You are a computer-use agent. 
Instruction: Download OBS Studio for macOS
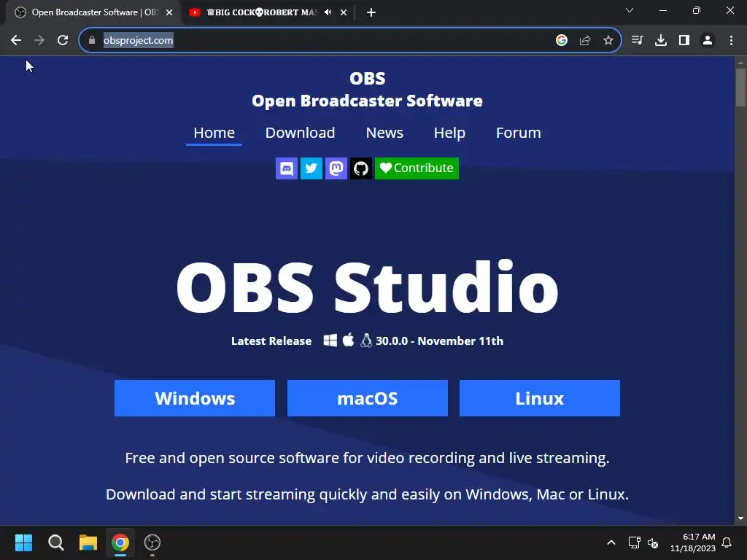(368, 398)
